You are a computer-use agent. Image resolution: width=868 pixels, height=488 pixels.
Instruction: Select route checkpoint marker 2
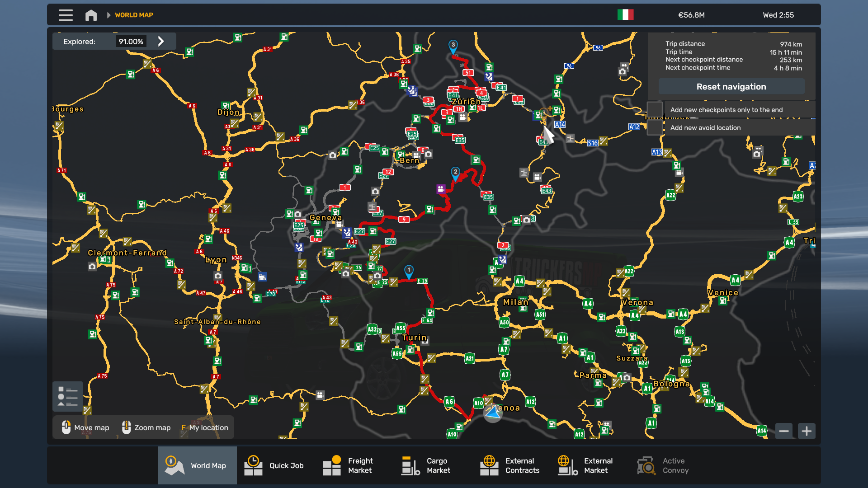(x=455, y=173)
